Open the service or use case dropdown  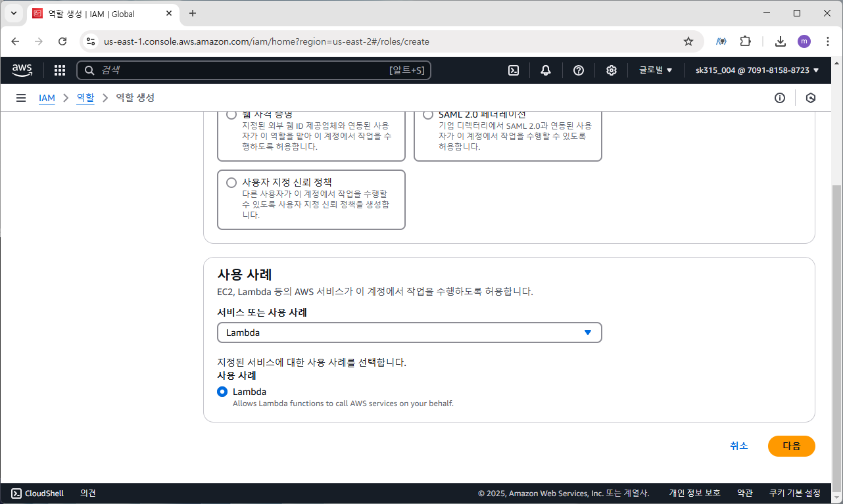(x=410, y=332)
